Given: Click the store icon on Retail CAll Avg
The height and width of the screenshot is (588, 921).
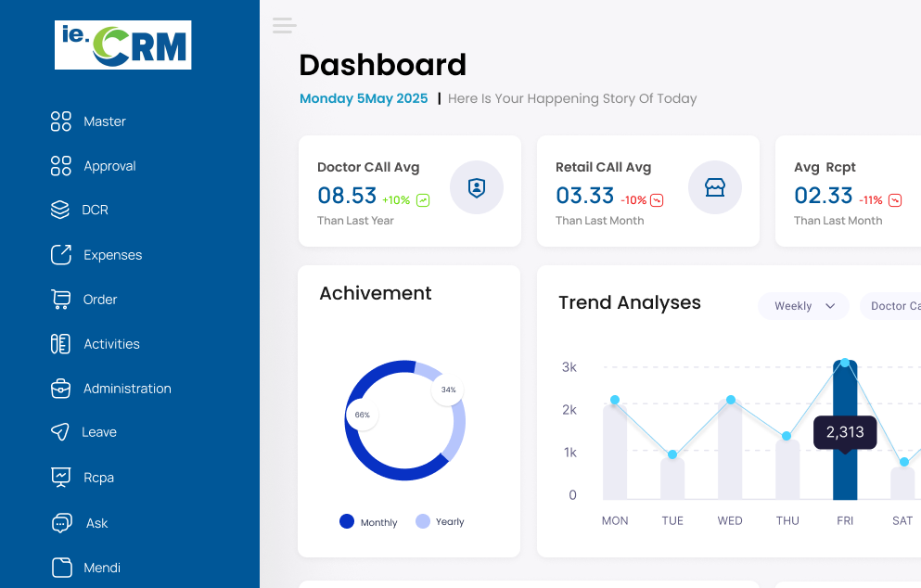Looking at the screenshot, I should tap(715, 187).
